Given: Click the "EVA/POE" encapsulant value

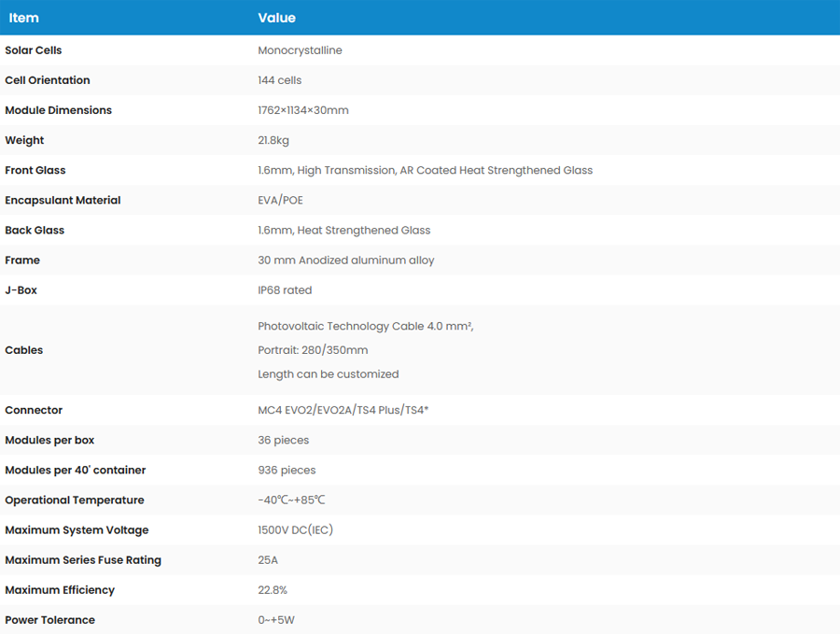Looking at the screenshot, I should 280,200.
